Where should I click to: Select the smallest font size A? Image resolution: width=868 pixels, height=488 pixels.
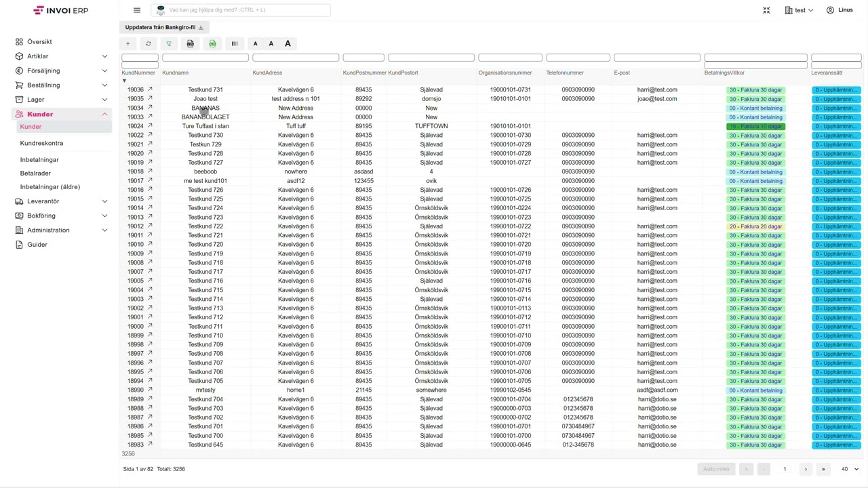(x=256, y=44)
